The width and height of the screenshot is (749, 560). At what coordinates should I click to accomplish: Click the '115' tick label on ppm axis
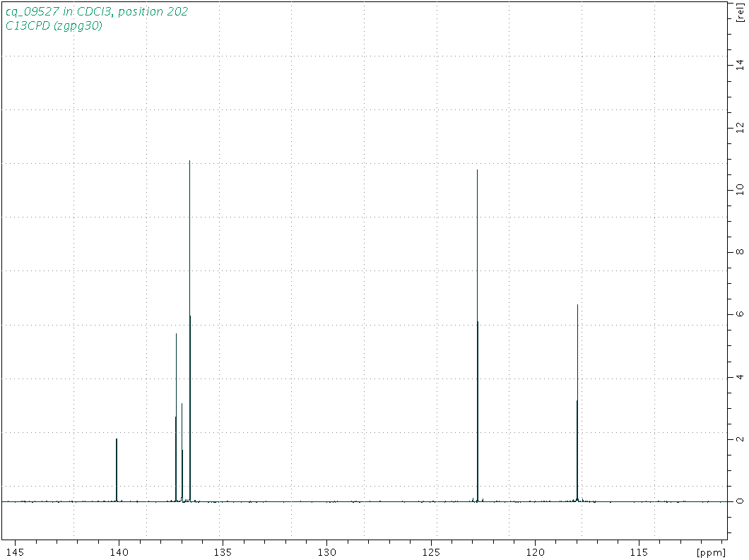click(x=639, y=552)
